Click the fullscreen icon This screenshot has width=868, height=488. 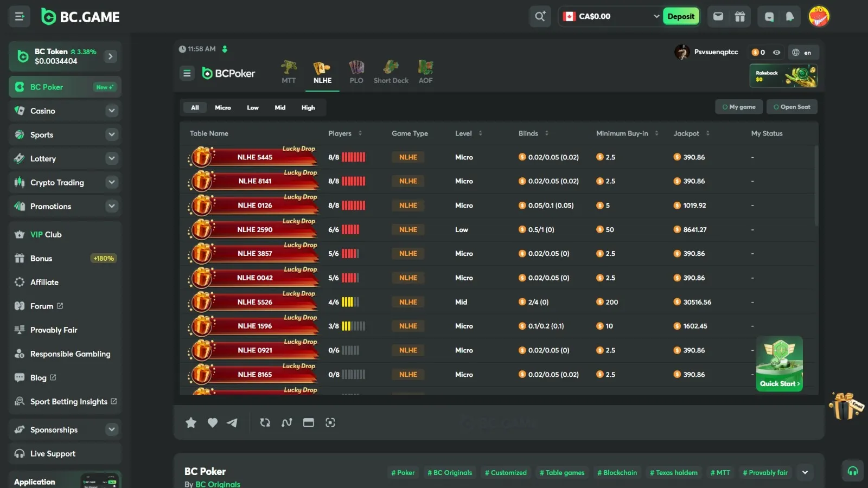click(330, 423)
